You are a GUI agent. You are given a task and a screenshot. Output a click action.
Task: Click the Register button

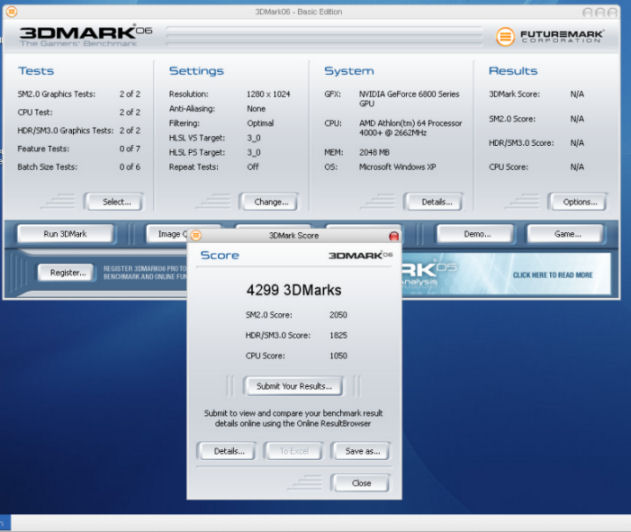(x=66, y=272)
